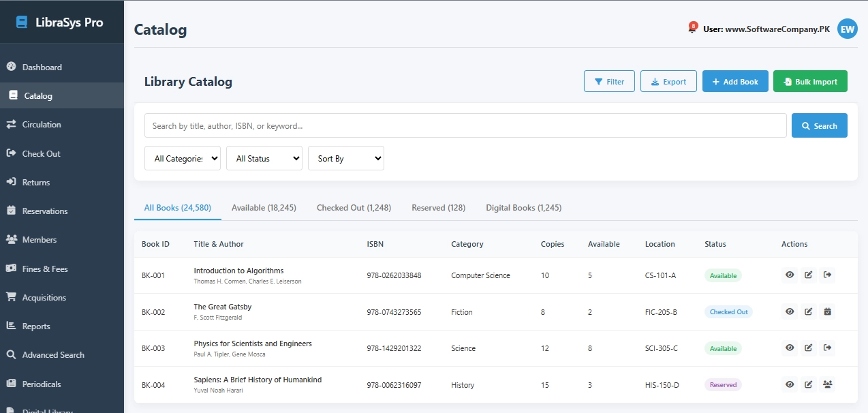Open the All Categories dropdown

[x=182, y=157]
